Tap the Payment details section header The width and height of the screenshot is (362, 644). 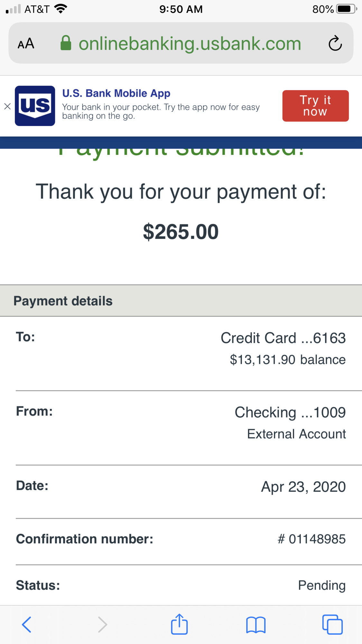pos(63,301)
